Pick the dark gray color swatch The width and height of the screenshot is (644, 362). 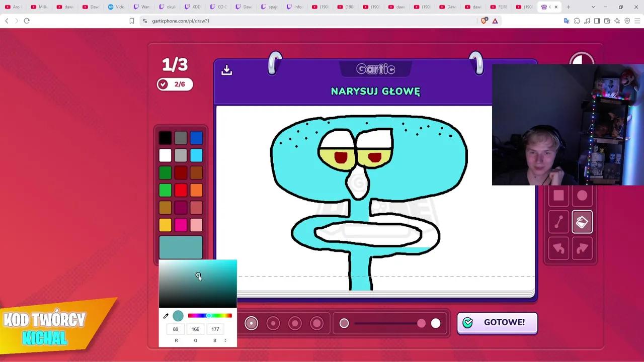coord(181,138)
